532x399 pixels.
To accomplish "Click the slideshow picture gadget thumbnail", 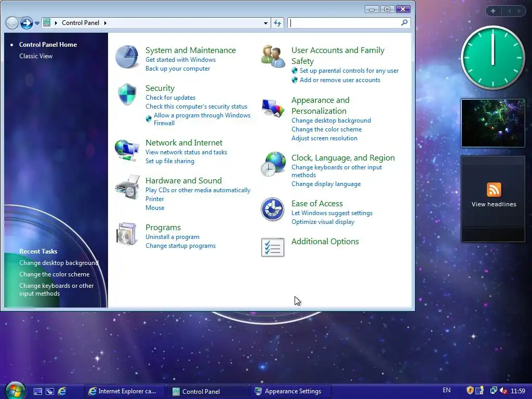I will (493, 123).
